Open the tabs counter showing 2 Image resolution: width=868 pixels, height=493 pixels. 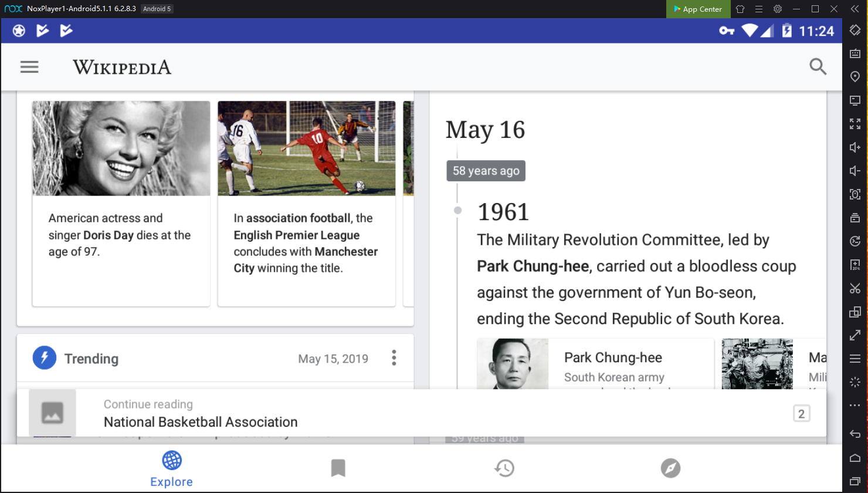tap(801, 414)
